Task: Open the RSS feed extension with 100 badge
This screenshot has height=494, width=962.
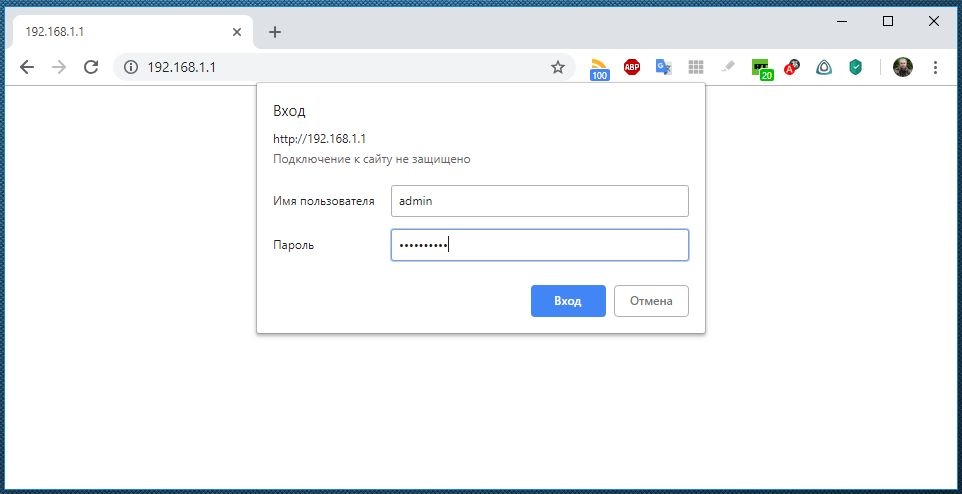Action: pyautogui.click(x=599, y=68)
